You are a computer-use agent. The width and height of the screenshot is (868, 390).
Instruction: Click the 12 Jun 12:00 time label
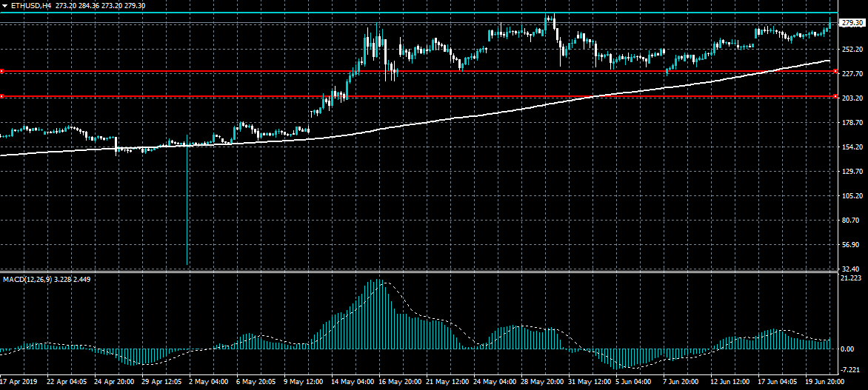coord(729,382)
